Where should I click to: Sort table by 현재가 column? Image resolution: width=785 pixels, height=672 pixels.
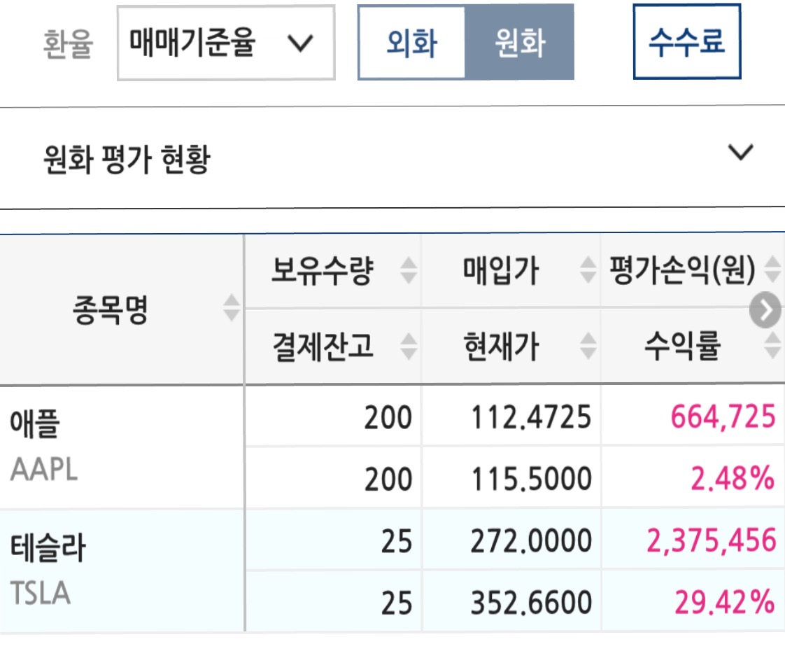pyautogui.click(x=588, y=346)
